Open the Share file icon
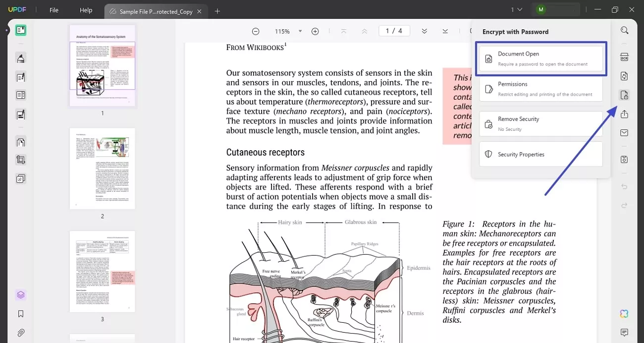644x343 pixels. 624,114
